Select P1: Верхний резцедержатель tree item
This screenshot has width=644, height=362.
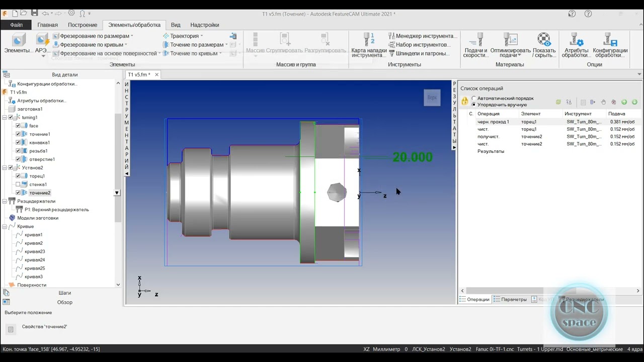click(x=56, y=210)
